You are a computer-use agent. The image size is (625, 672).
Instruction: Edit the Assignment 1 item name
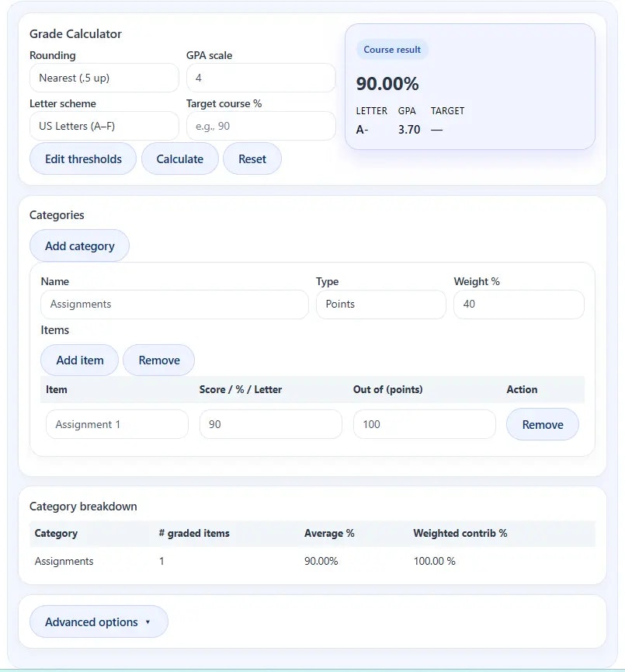(x=116, y=424)
